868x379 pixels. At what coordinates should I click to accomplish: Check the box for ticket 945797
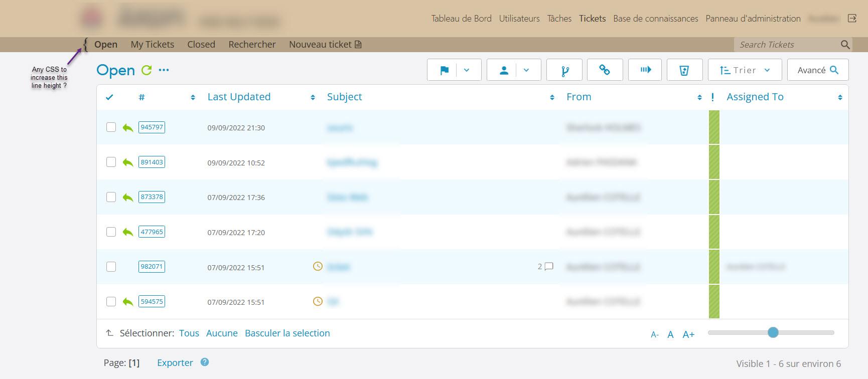pyautogui.click(x=111, y=127)
